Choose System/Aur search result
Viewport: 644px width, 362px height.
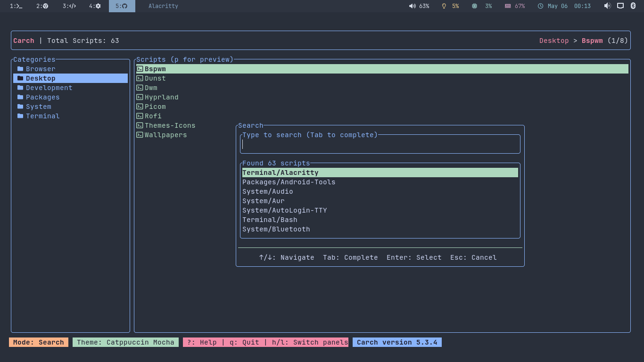(380, 201)
